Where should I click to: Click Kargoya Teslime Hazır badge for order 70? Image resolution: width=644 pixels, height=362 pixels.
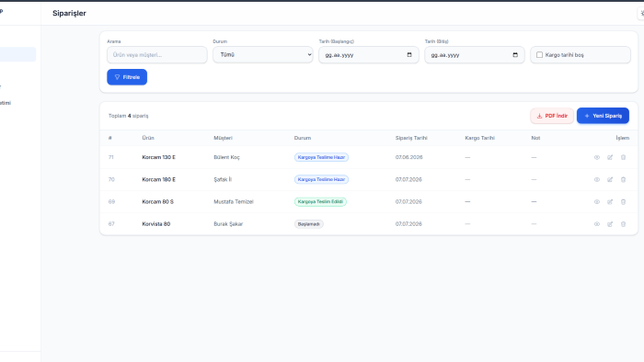(x=321, y=179)
